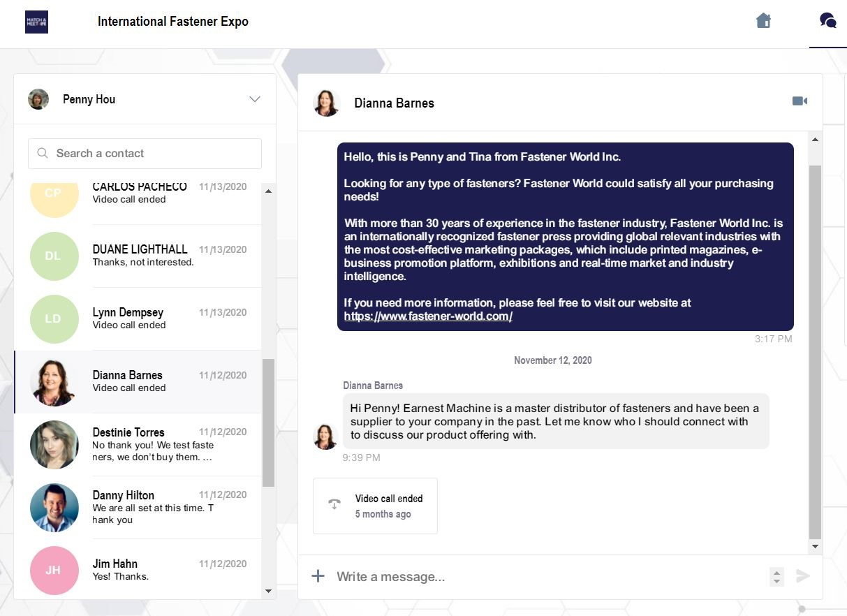Focus the Search a contact field
This screenshot has width=847, height=616.
[145, 153]
